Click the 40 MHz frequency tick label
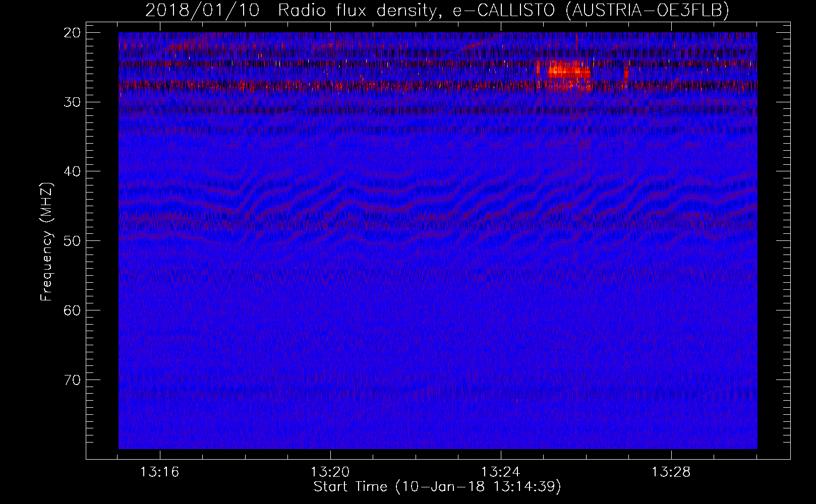The width and height of the screenshot is (816, 504). point(72,171)
